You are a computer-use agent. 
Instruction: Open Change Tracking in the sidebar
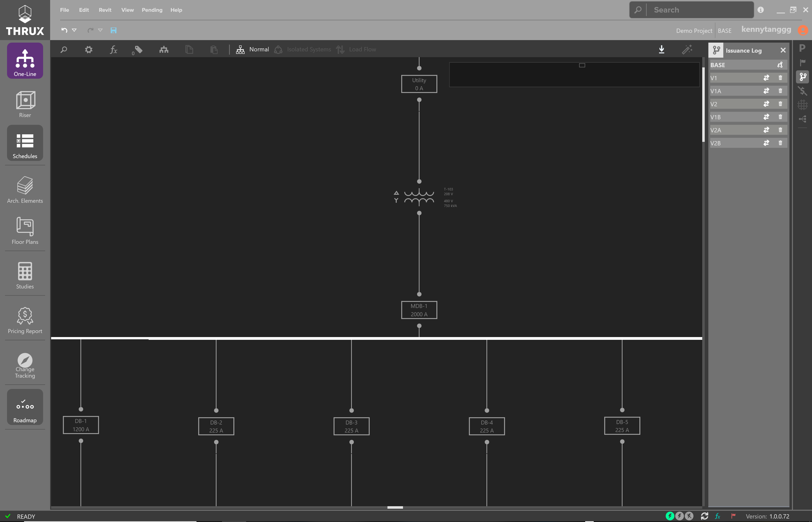(25, 365)
